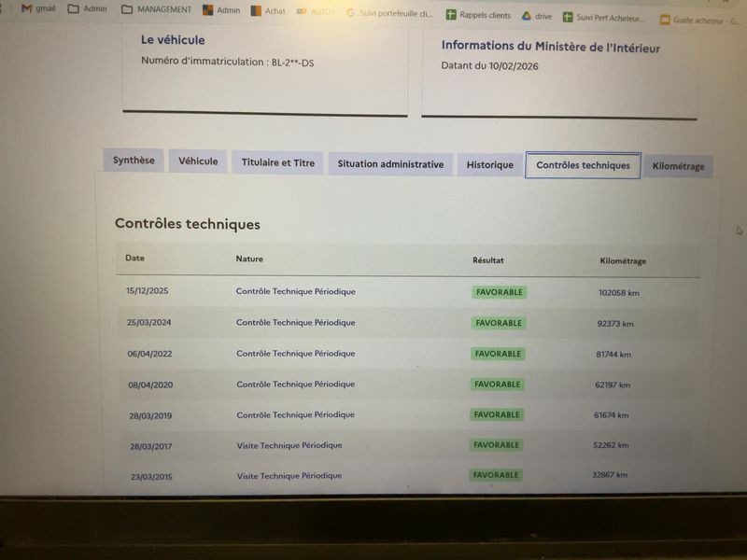
Task: Open the drive bookmark
Action: (536, 16)
